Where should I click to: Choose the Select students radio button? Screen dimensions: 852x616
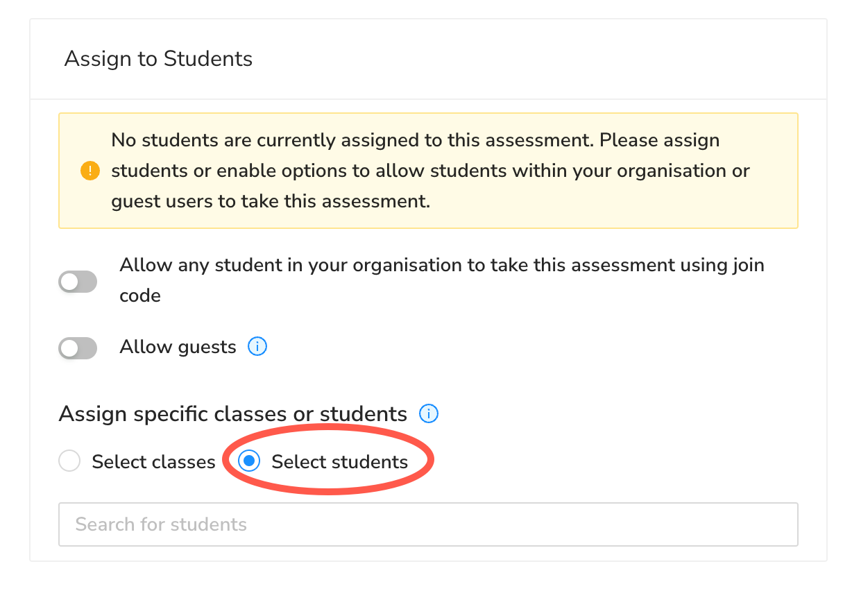point(249,461)
